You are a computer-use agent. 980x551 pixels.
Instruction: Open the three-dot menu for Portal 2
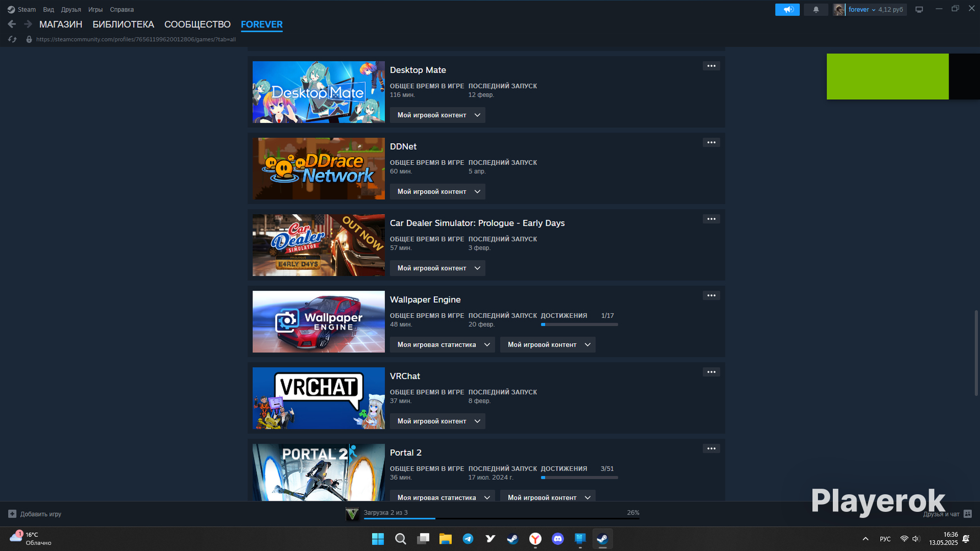[712, 449]
